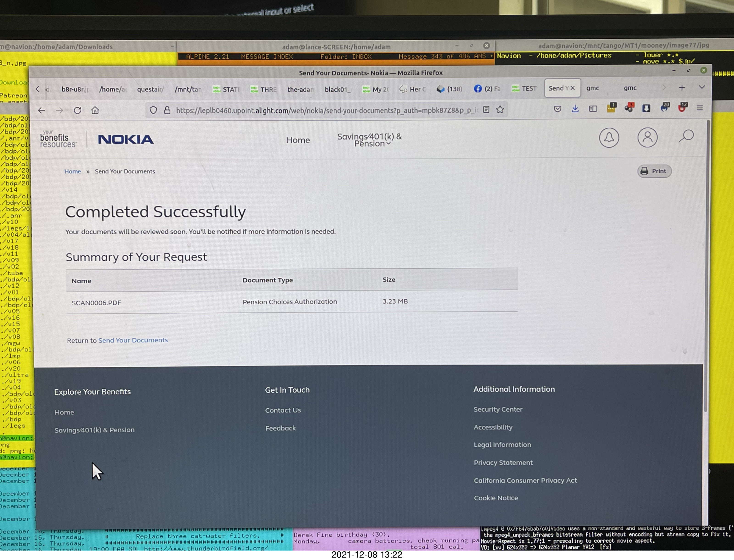
Task: Show sidebars toolbar icon
Action: pos(593,109)
